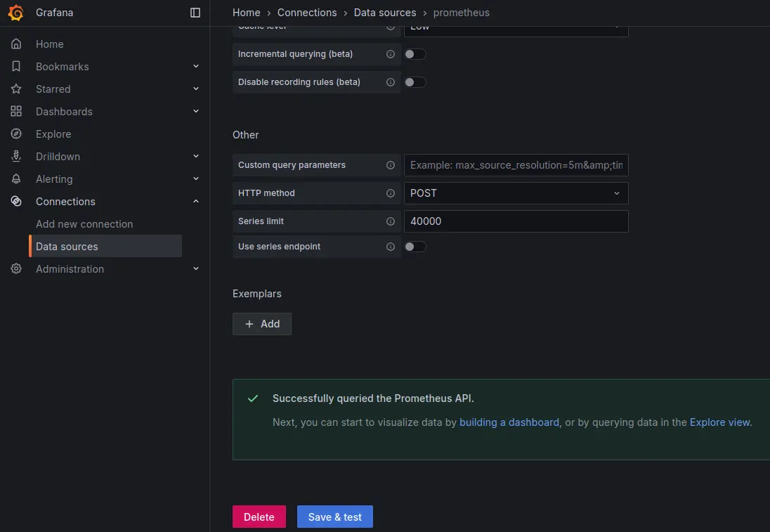Click the Series limit input field
Image resolution: width=770 pixels, height=532 pixels.
coord(516,221)
